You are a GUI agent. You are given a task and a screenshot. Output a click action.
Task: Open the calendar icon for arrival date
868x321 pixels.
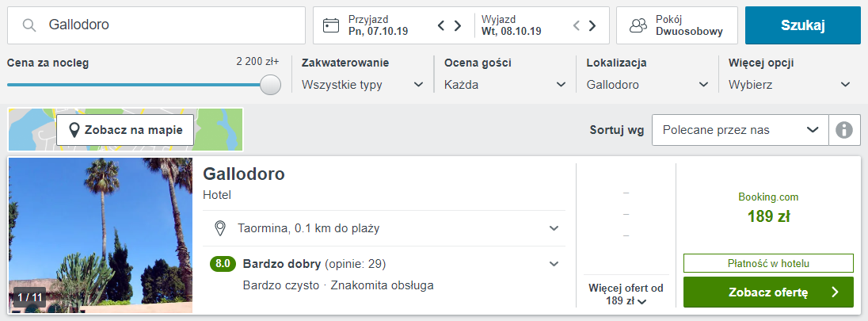pyautogui.click(x=331, y=25)
